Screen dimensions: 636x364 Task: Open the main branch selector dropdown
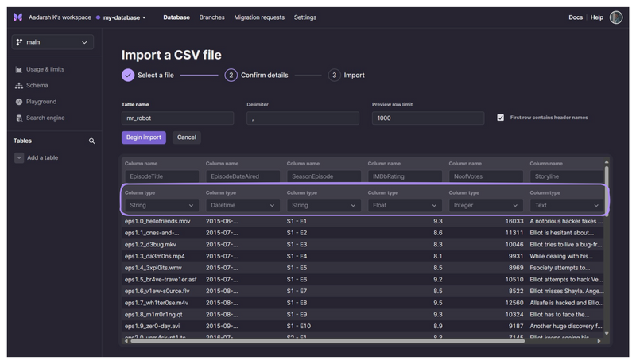(x=52, y=42)
